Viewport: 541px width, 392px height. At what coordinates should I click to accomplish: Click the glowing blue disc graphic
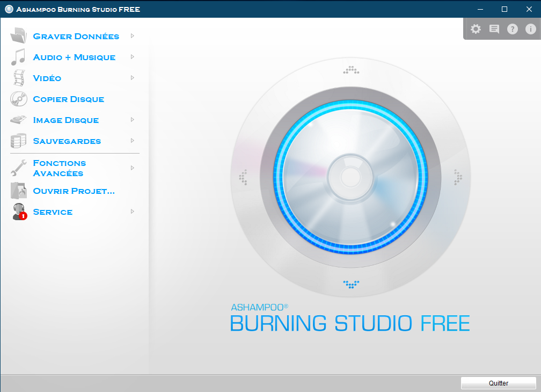[351, 176]
